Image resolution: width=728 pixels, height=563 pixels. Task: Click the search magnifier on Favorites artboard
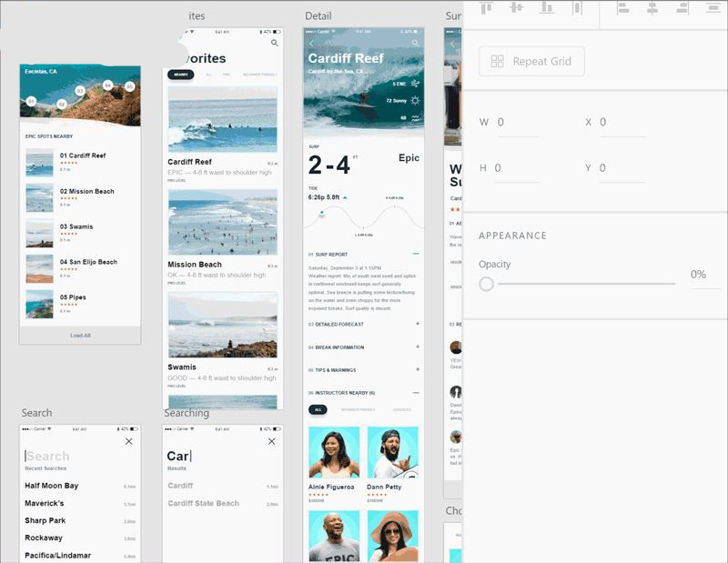pos(275,43)
